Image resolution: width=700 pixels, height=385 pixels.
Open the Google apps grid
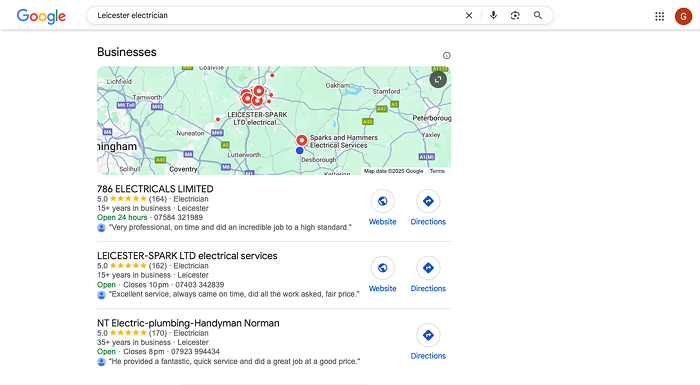coord(659,17)
